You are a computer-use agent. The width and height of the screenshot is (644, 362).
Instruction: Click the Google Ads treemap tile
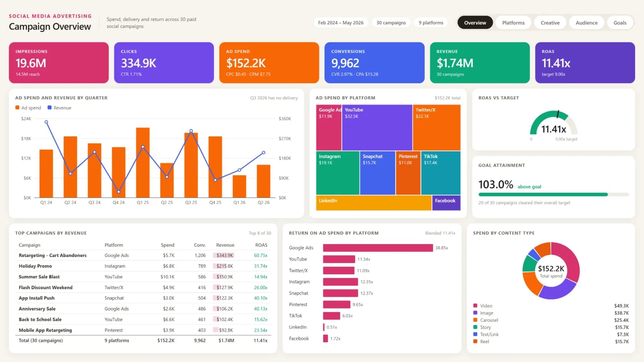[329, 128]
